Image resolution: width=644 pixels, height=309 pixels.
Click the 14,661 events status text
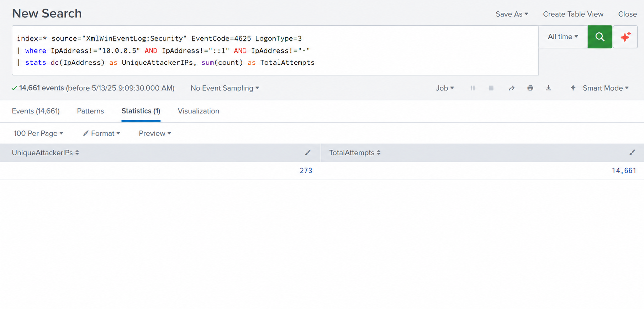coord(42,88)
